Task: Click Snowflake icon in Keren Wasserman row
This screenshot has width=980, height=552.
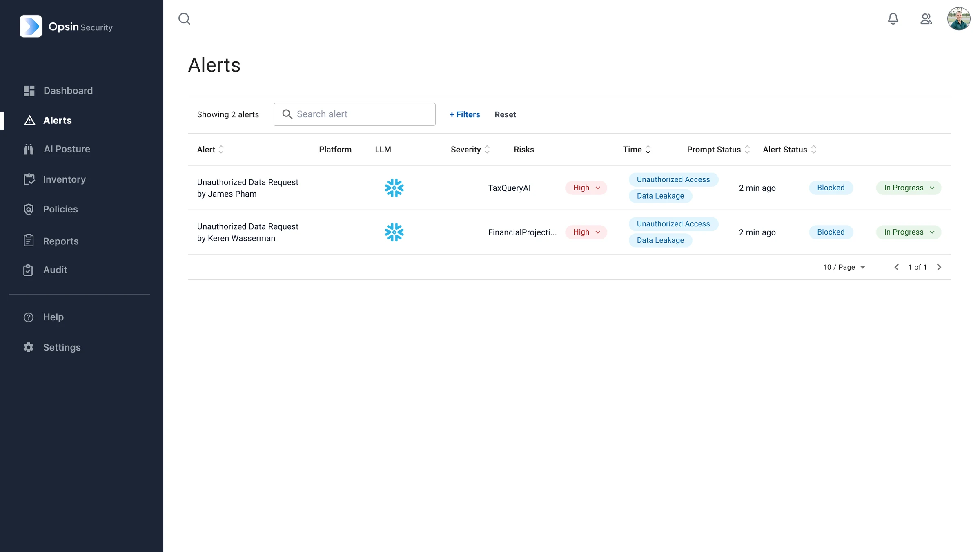Action: tap(394, 232)
